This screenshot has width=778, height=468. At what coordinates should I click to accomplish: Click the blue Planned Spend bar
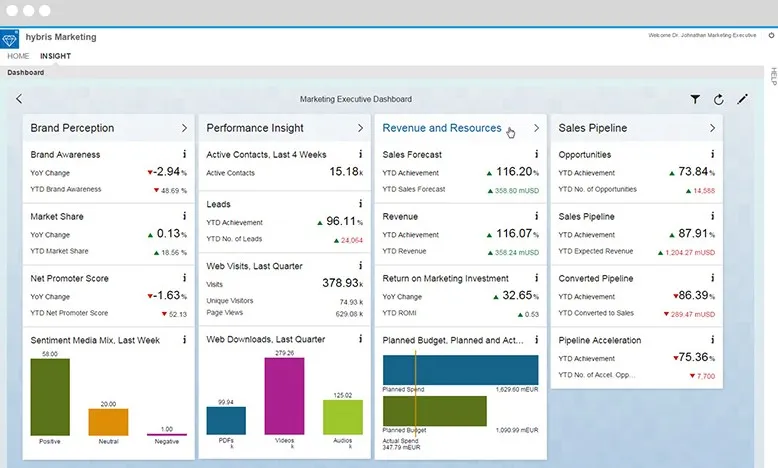pyautogui.click(x=460, y=370)
